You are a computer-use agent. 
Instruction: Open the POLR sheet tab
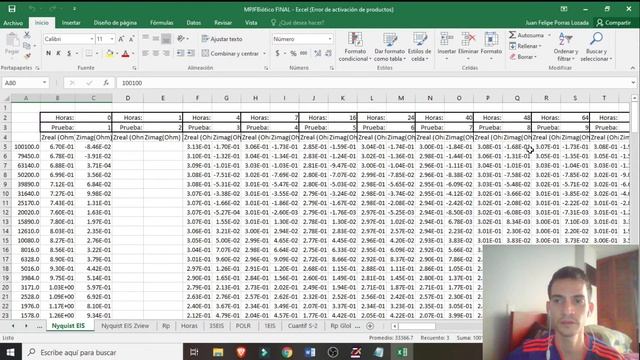(x=243, y=326)
